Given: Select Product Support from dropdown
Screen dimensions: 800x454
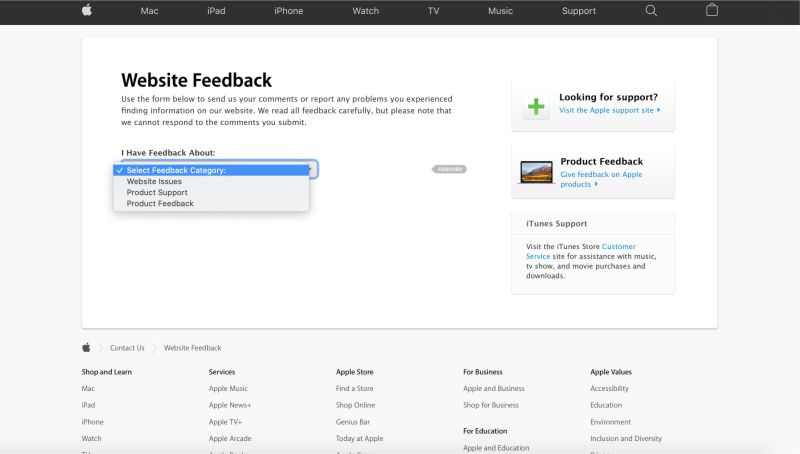Looking at the screenshot, I should point(211,192).
